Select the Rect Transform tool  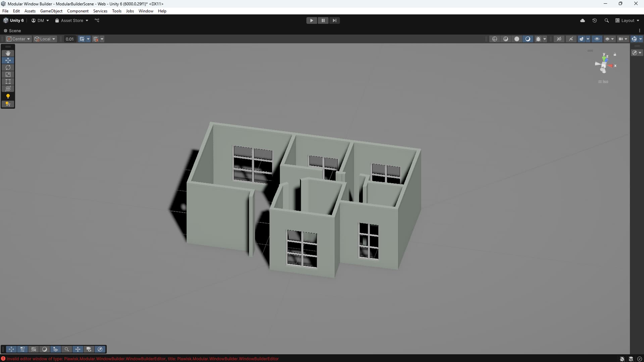(8, 82)
